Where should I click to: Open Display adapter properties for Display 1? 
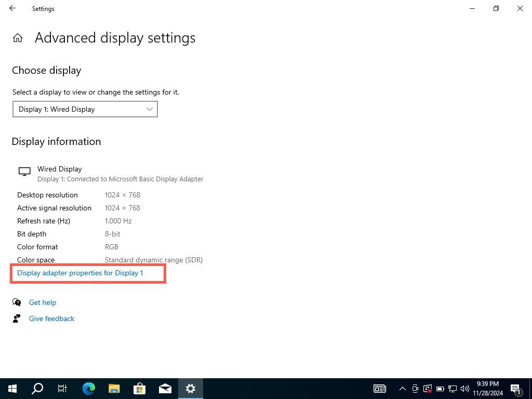pos(80,273)
